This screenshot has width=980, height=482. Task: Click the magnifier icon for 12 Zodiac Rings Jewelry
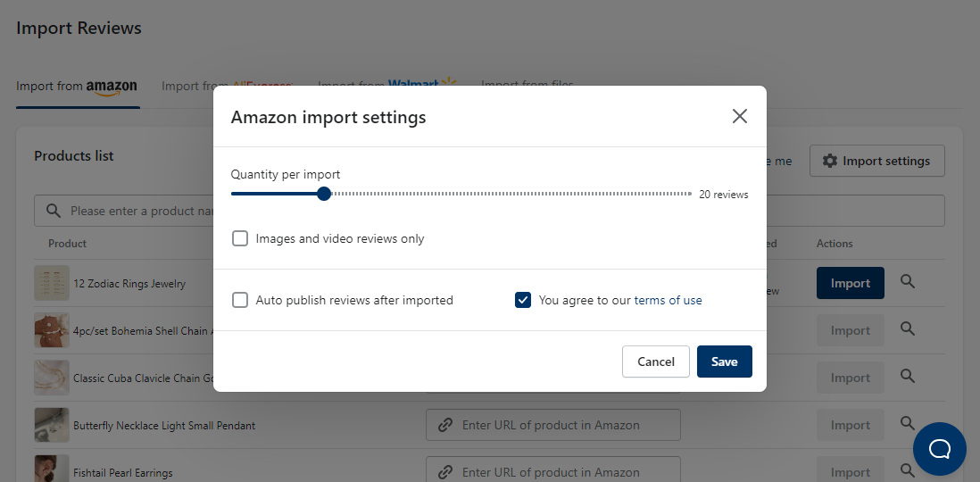pos(908,282)
